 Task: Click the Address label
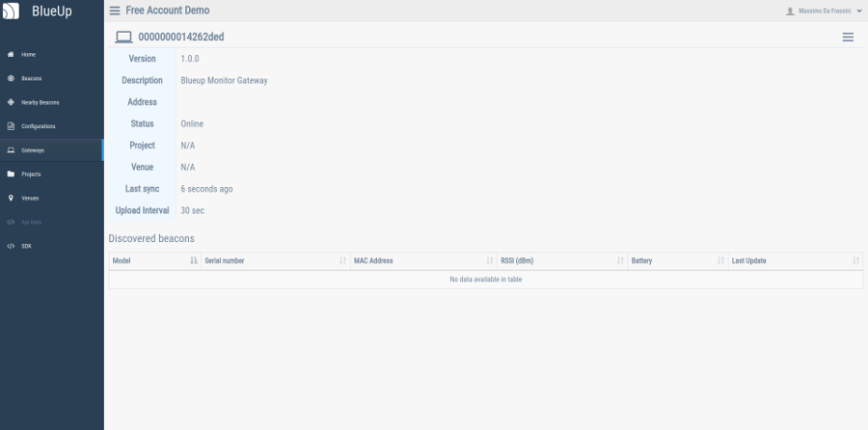143,102
